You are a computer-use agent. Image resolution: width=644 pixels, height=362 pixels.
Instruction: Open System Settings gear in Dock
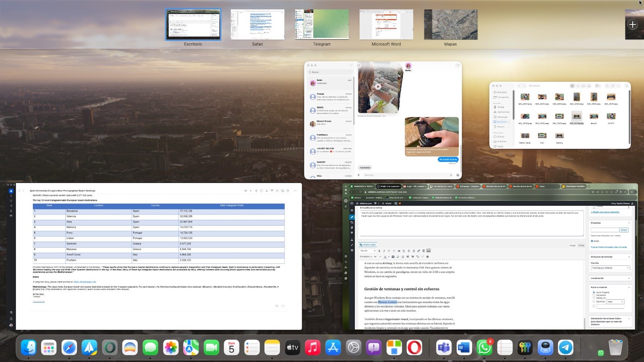click(x=353, y=347)
